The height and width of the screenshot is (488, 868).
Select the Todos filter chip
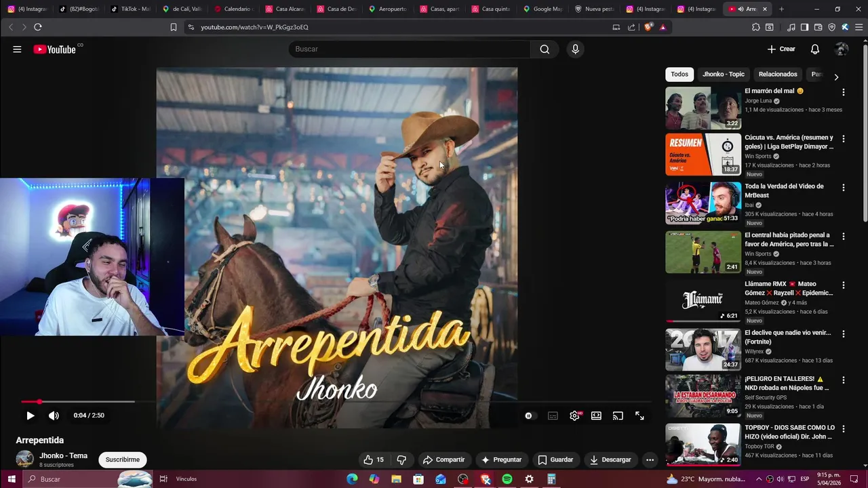679,74
